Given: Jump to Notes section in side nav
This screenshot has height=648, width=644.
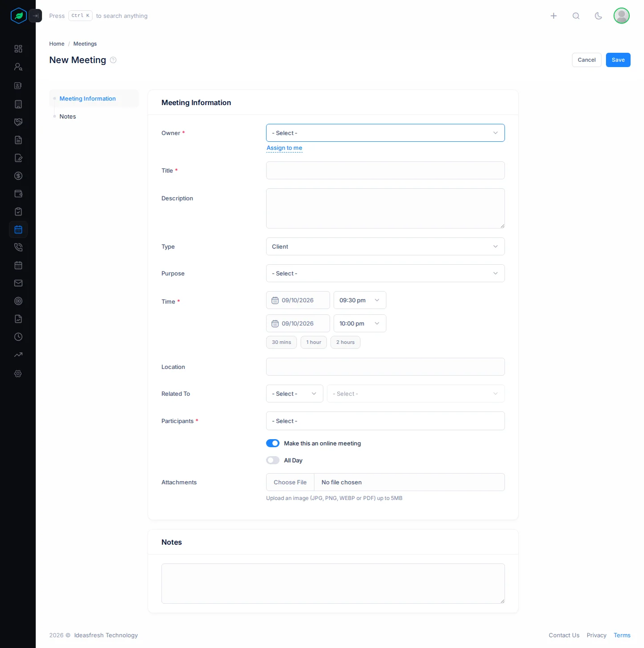Looking at the screenshot, I should click(68, 116).
